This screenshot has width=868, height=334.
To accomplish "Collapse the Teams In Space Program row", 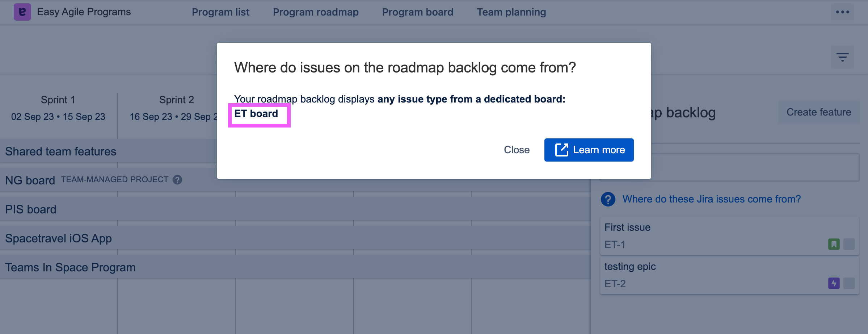I will click(70, 267).
